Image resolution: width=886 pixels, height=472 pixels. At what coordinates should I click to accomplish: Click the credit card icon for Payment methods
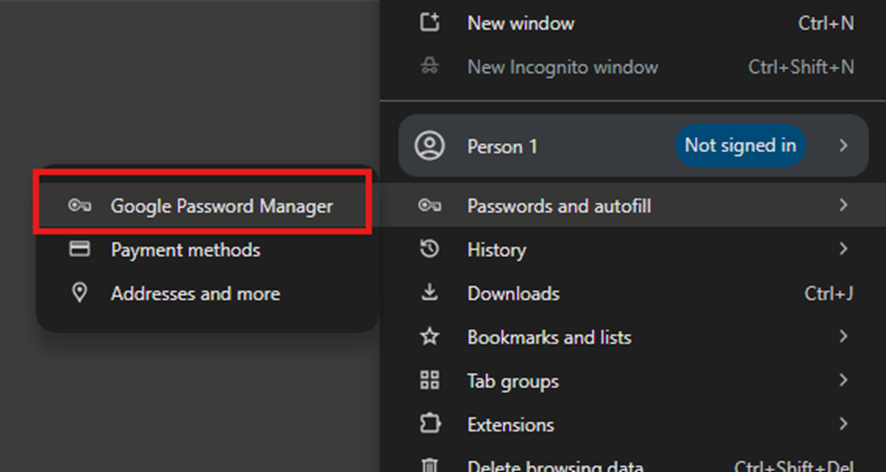80,249
